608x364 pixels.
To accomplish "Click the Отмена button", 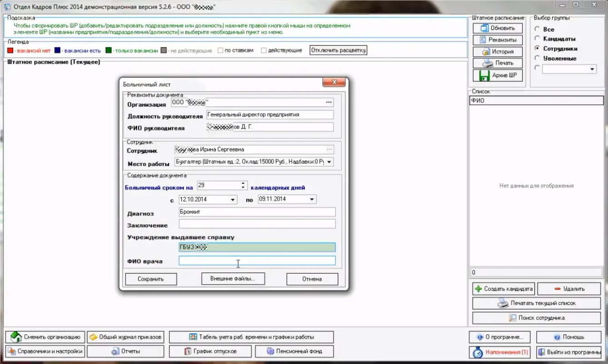I will pos(312,279).
